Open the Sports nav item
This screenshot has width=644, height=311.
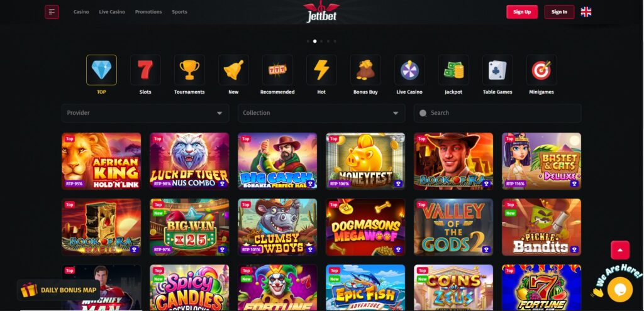click(x=179, y=12)
